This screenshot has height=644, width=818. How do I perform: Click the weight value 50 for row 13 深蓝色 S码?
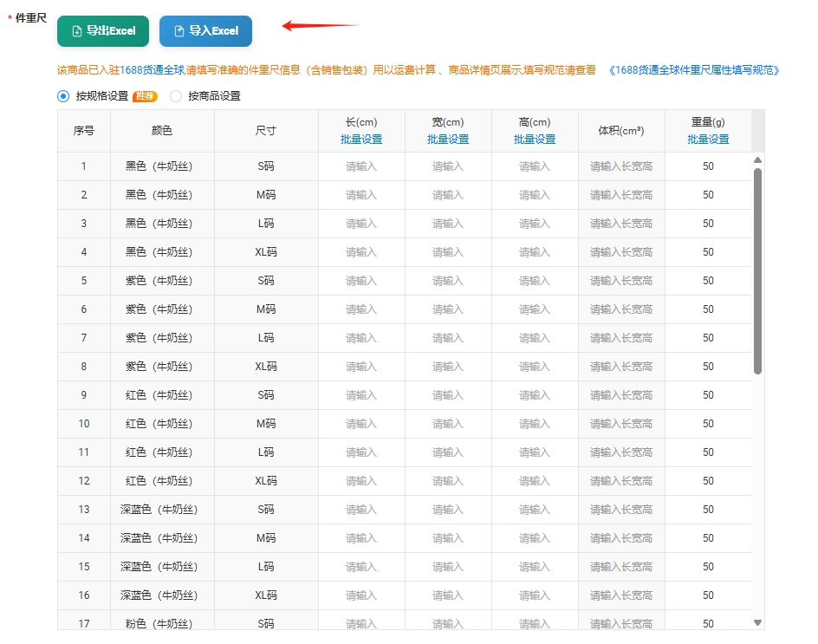click(708, 509)
